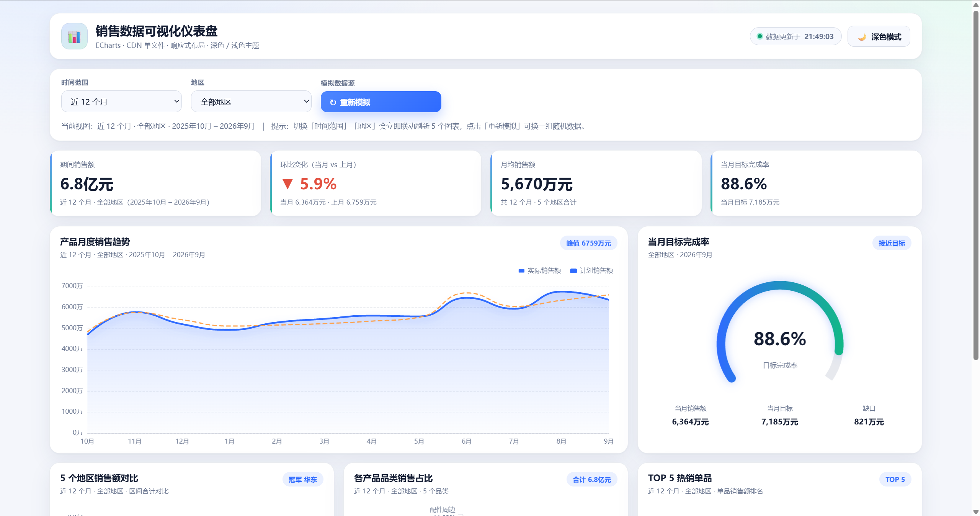Click the TOP 5 badge
980x516 pixels.
(x=895, y=480)
